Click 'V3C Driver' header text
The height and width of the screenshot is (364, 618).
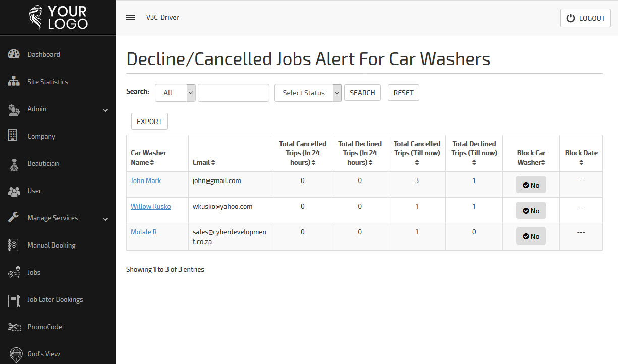(162, 17)
